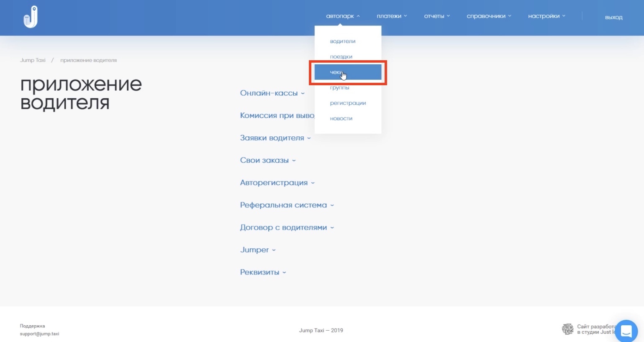
Task: Choose the highlighted чеки menu item
Action: click(x=347, y=72)
